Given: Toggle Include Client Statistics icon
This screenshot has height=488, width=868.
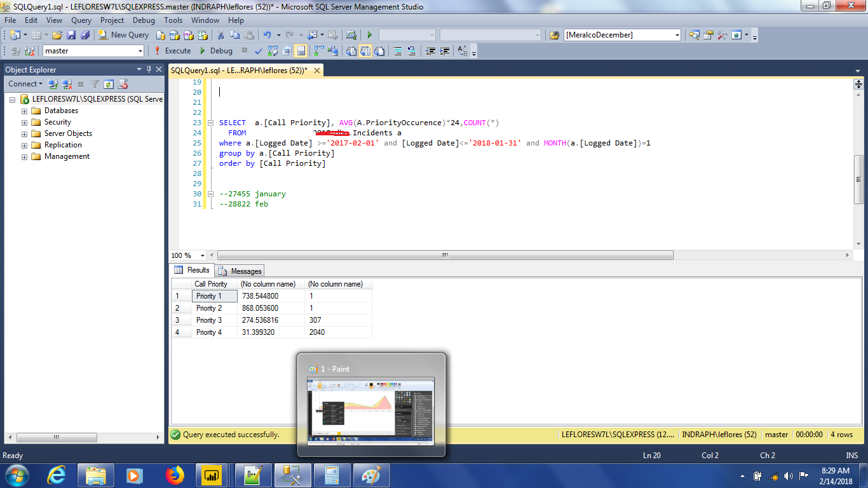Looking at the screenshot, I should pos(333,51).
